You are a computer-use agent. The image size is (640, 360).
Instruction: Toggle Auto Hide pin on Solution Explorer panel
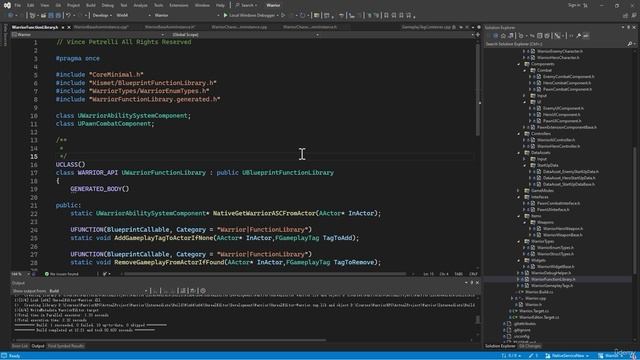[629, 27]
